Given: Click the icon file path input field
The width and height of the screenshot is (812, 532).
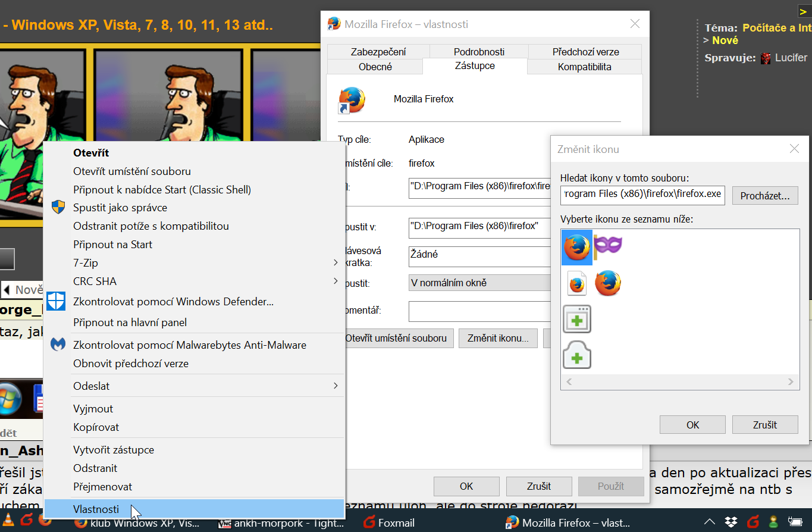Looking at the screenshot, I should click(642, 195).
